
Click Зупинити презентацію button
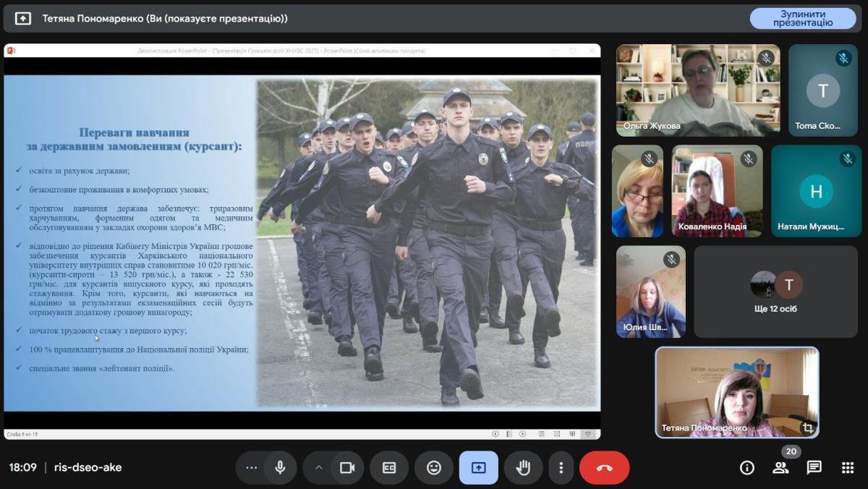802,18
